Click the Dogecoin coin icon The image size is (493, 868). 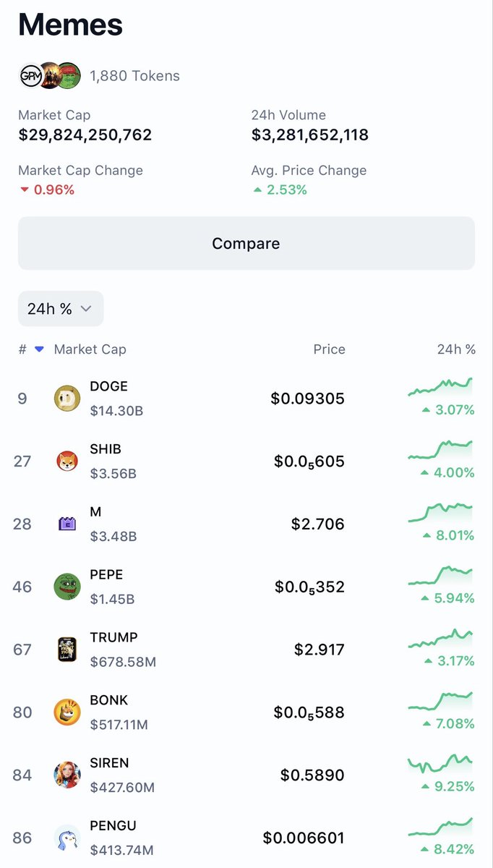67,399
